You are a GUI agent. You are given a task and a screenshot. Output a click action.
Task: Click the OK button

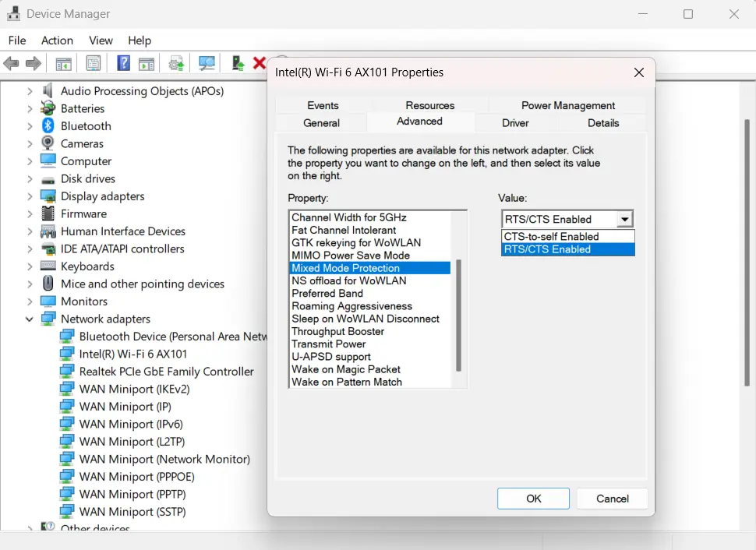533,499
